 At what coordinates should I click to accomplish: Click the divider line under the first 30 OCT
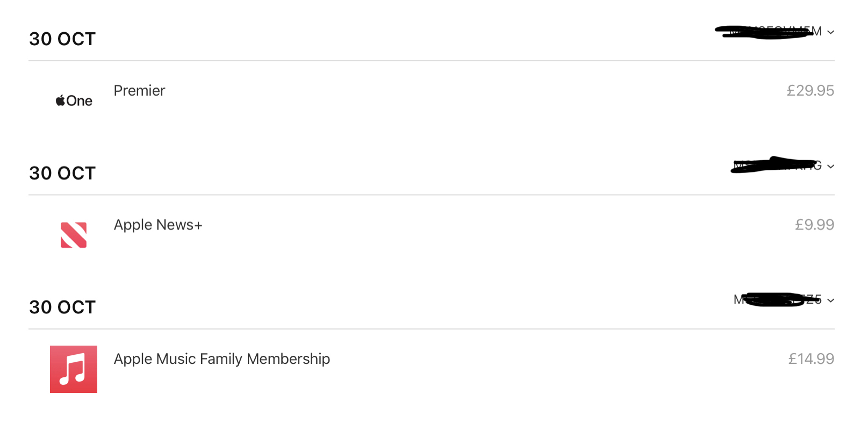[431, 61]
